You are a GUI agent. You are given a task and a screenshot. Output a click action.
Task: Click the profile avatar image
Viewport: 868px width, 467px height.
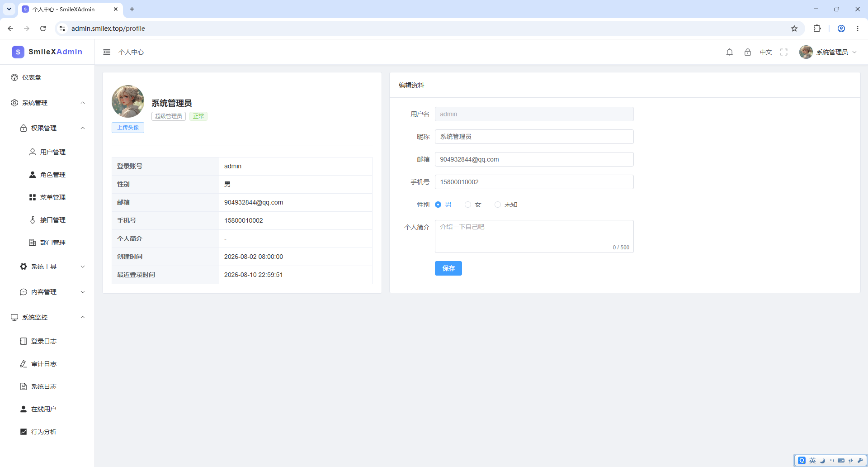pyautogui.click(x=128, y=101)
